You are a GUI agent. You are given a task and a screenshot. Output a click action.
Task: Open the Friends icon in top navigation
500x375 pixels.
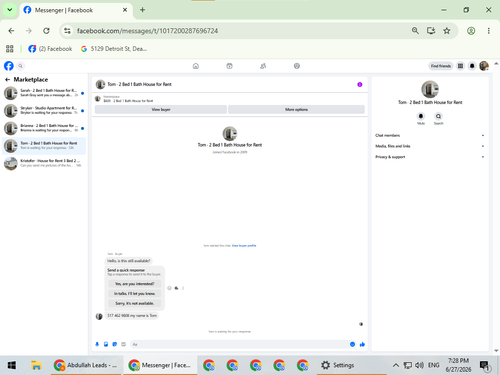[x=263, y=66]
